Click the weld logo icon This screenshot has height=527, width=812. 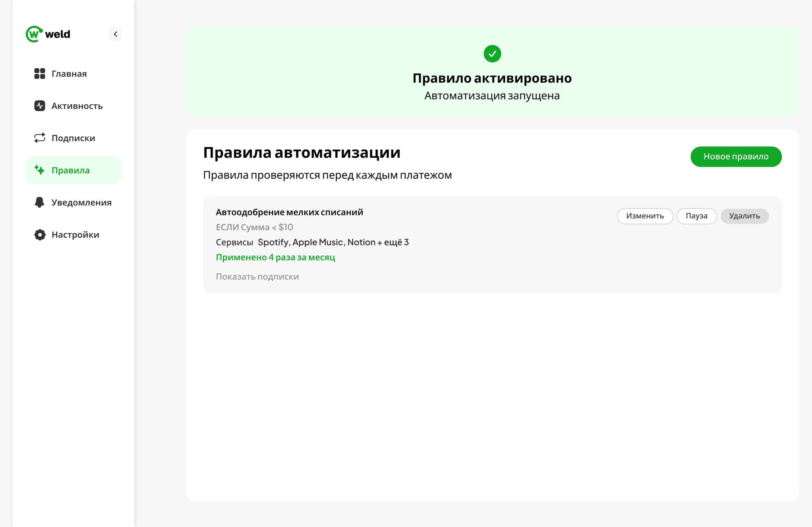(34, 34)
